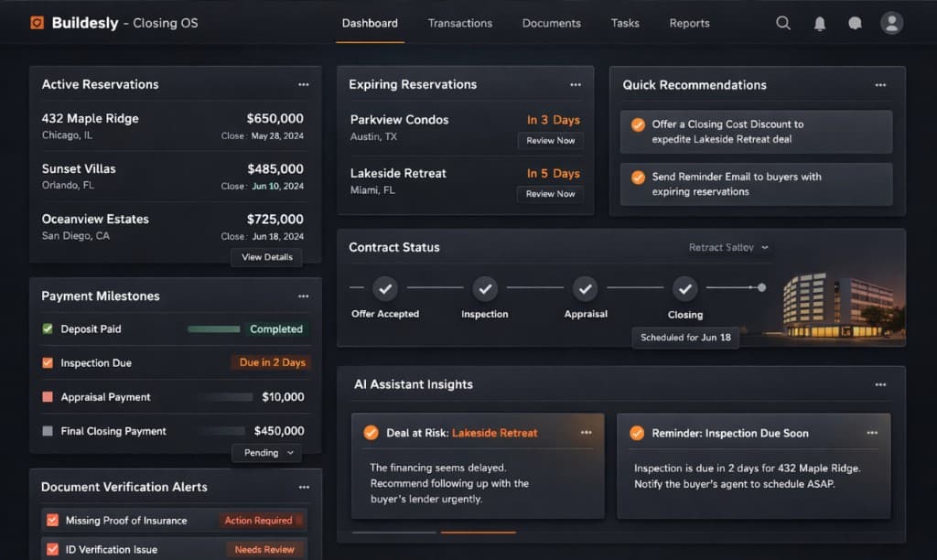The height and width of the screenshot is (560, 937).
Task: Open the search icon in the top bar
Action: [782, 22]
